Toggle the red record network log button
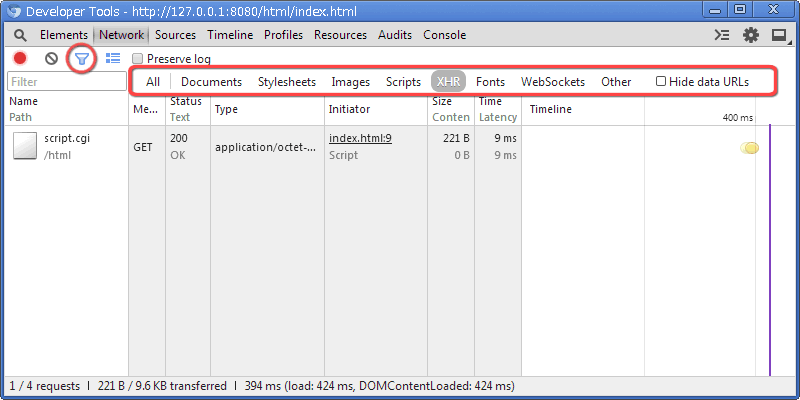800x400 pixels. coord(20,59)
